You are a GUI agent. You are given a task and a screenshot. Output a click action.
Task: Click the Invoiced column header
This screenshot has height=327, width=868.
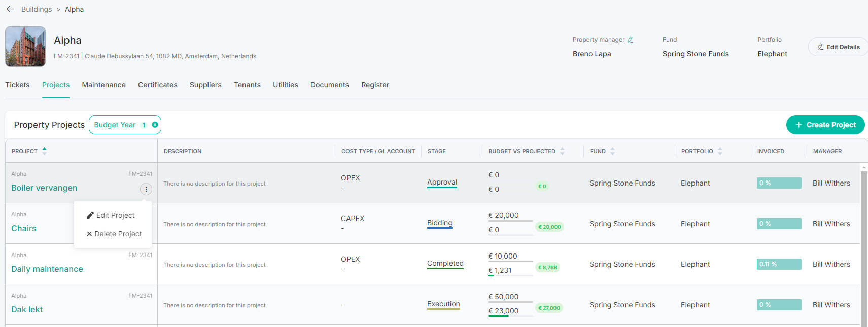click(771, 151)
